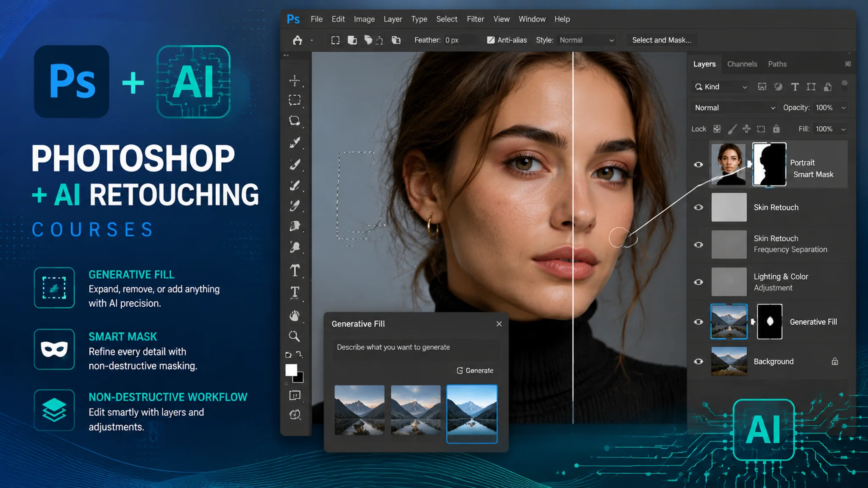
Task: Open the Edit menu
Action: (338, 19)
